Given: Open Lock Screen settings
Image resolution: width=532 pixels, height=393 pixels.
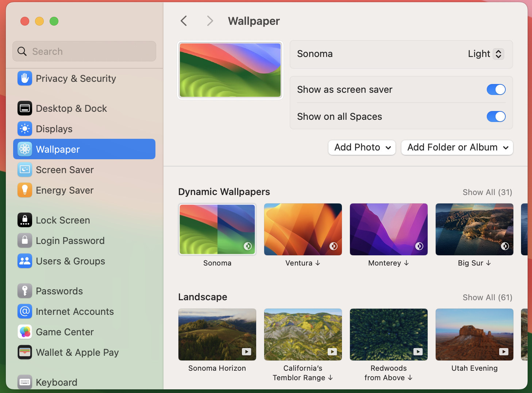Looking at the screenshot, I should pyautogui.click(x=84, y=220).
